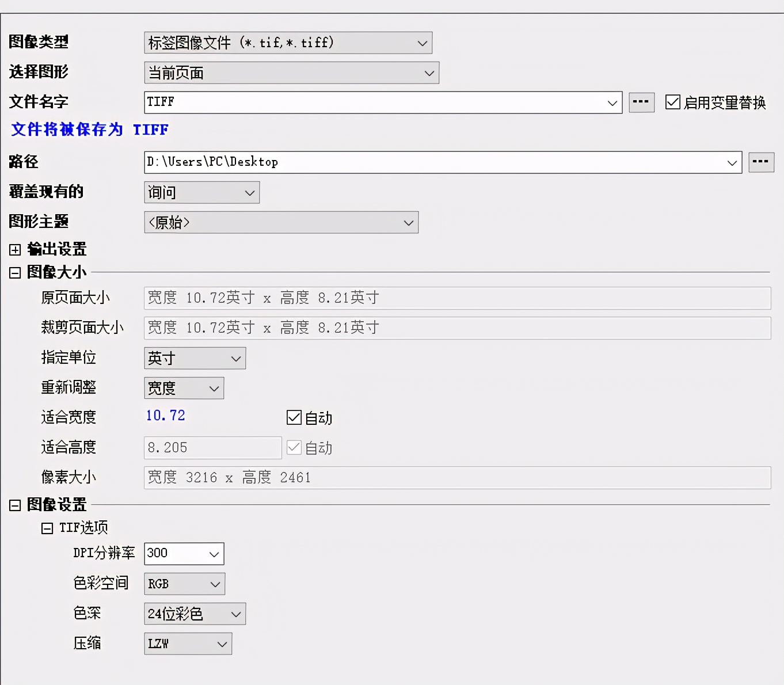Image resolution: width=784 pixels, height=685 pixels.
Task: Click the 图形主题 label
Action: pyautogui.click(x=39, y=222)
